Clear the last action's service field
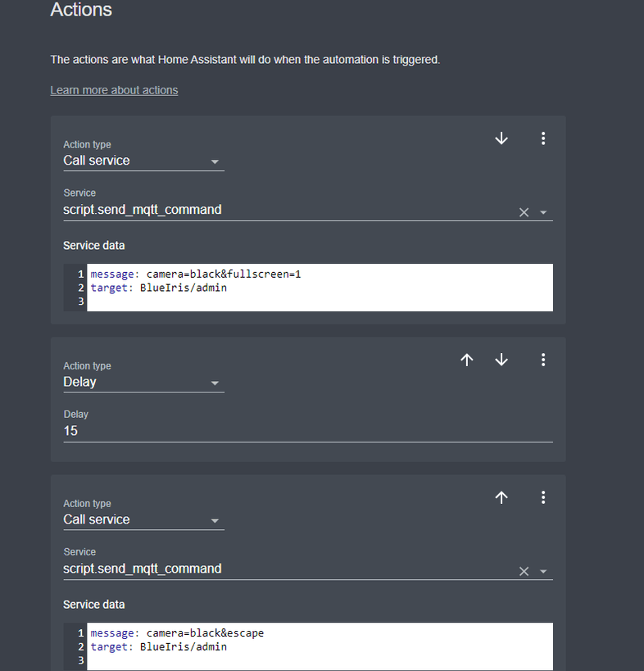Image resolution: width=644 pixels, height=671 pixels. click(524, 571)
